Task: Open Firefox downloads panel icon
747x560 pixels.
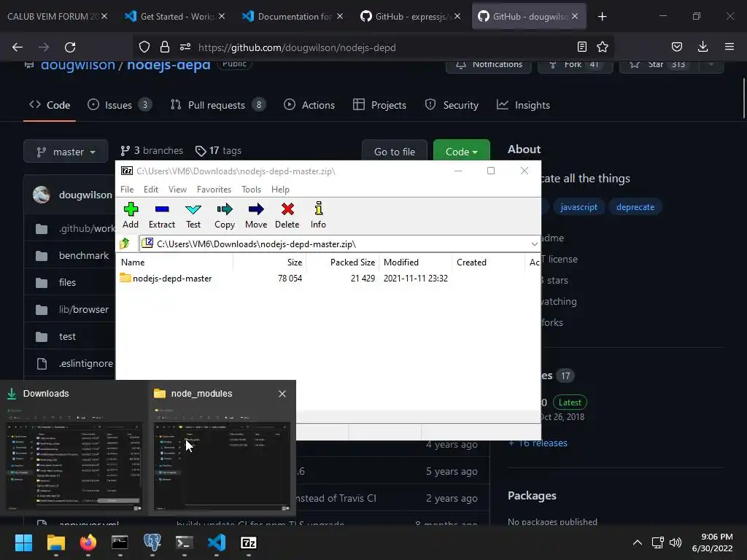Action: 703,47
